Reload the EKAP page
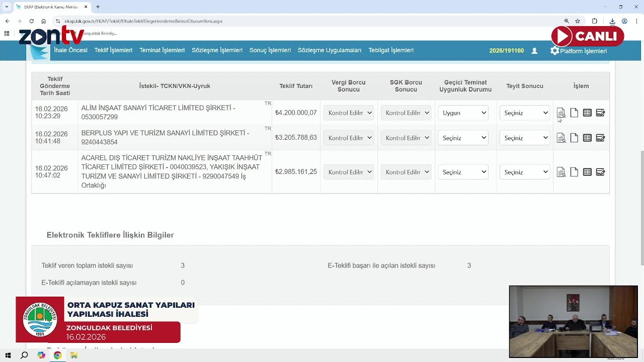Screen dimensions: 644x362 click(31, 21)
